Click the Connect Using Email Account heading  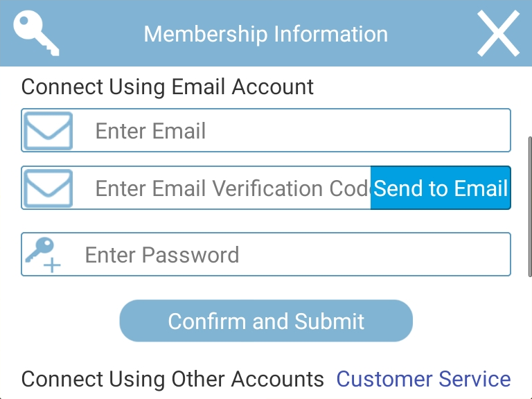coord(167,87)
